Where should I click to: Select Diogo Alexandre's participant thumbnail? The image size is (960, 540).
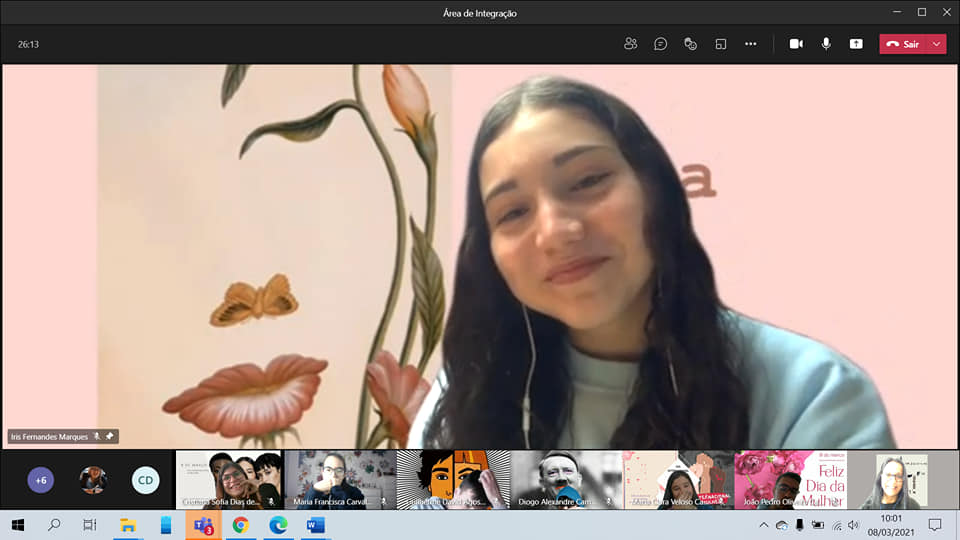[x=565, y=480]
